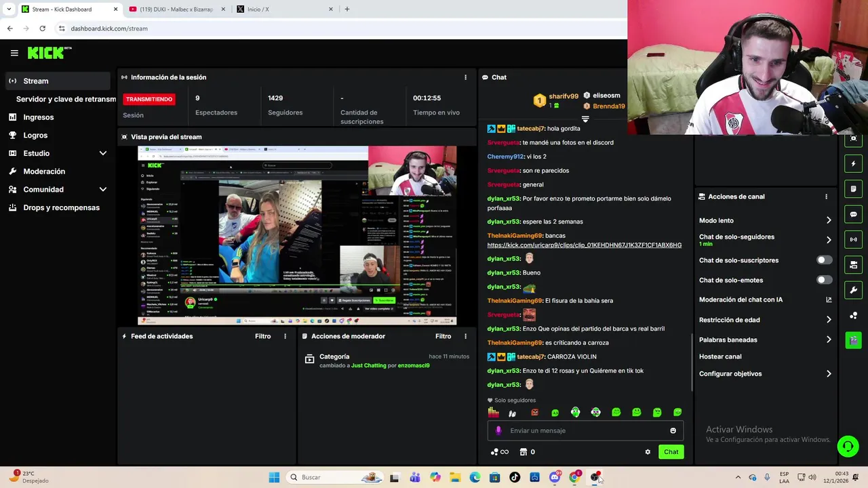Screen dimensions: 868x488
Task: Open Palabras baneadas arrow
Action: 829,340
